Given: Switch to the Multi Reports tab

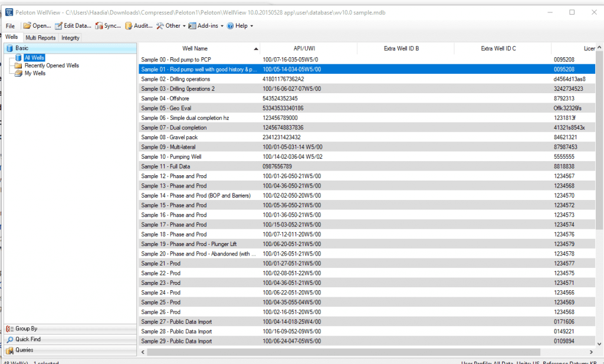Looking at the screenshot, I should [41, 38].
